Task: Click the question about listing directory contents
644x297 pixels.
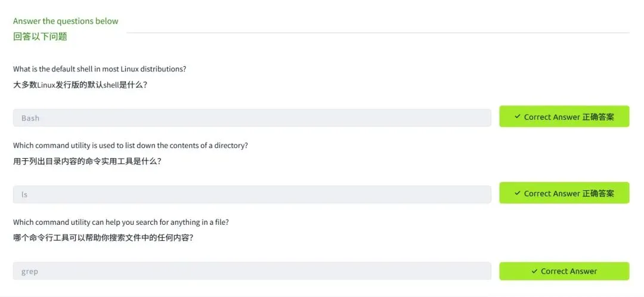Action: point(131,146)
